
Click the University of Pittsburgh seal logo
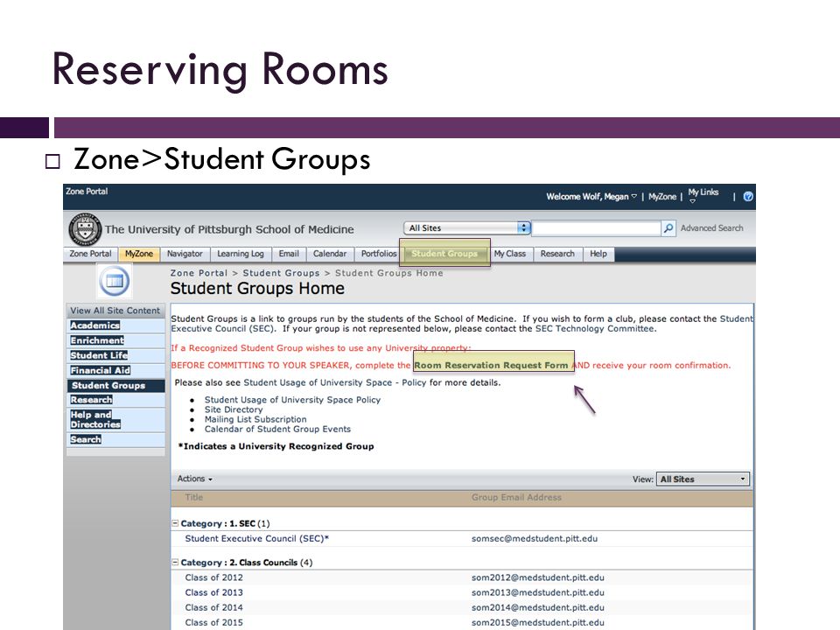coord(85,229)
